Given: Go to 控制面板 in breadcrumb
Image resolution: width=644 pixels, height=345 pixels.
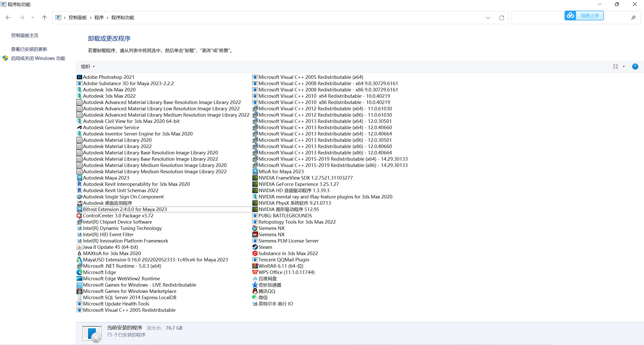Looking at the screenshot, I should (77, 18).
